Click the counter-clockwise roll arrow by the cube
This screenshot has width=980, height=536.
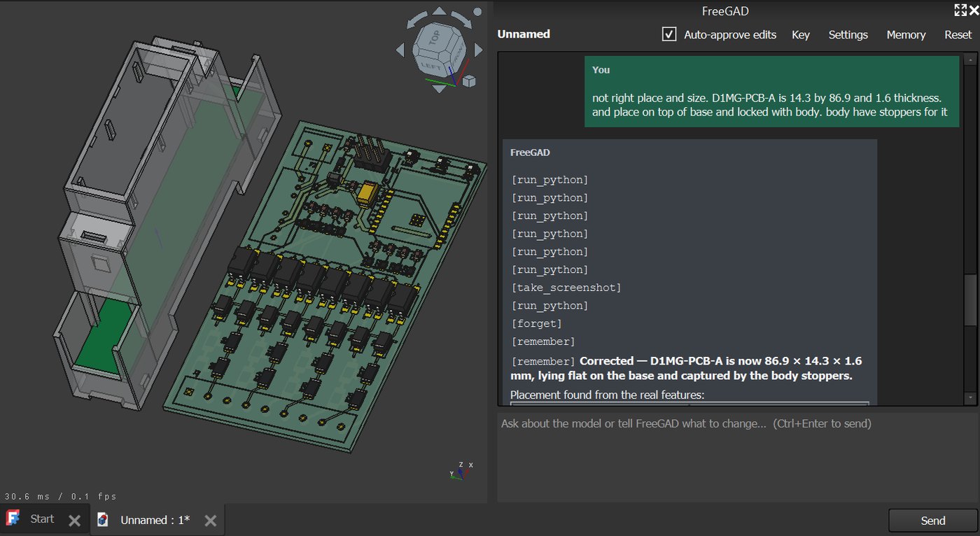coord(416,20)
